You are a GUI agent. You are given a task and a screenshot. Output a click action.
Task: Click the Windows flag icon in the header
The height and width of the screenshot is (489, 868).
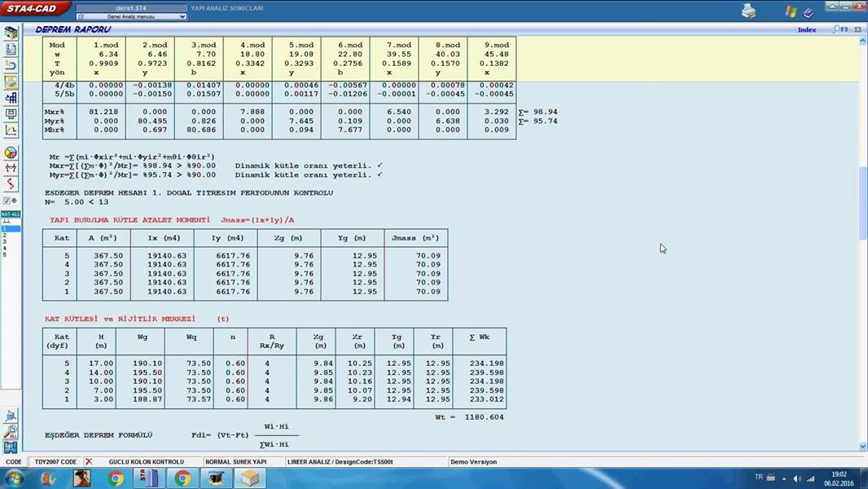791,11
